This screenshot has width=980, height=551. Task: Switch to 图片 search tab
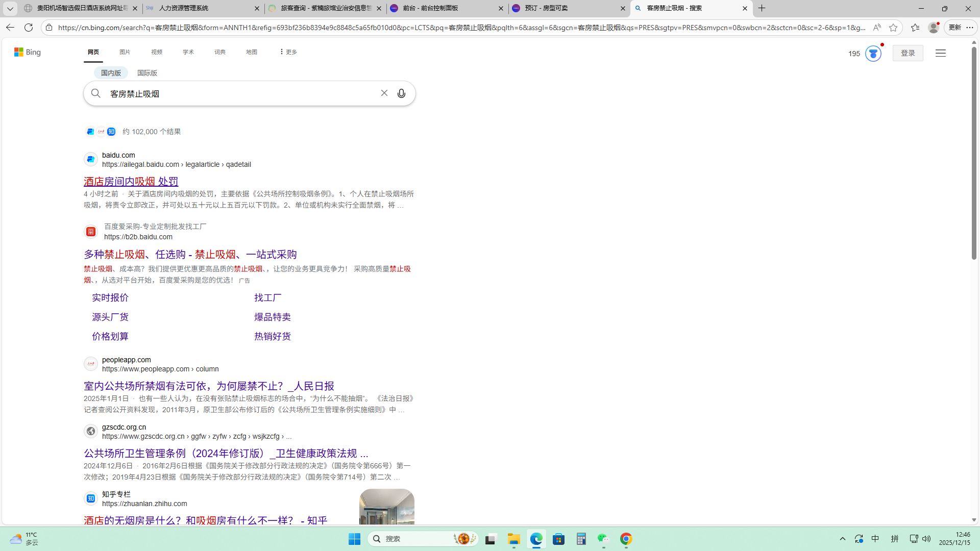tap(125, 52)
